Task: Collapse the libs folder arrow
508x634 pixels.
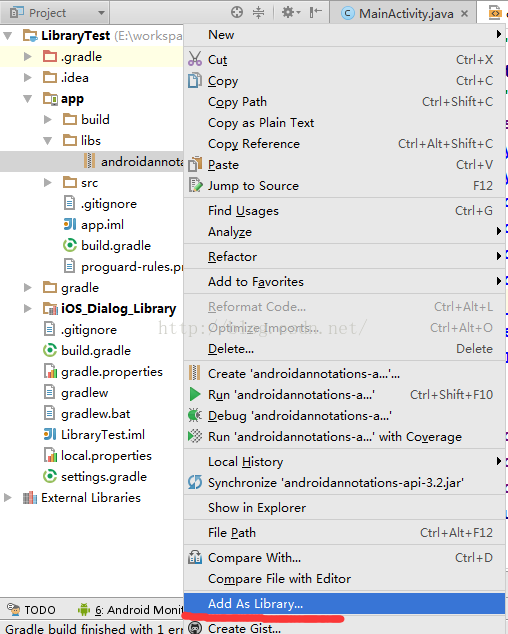Action: [x=48, y=140]
